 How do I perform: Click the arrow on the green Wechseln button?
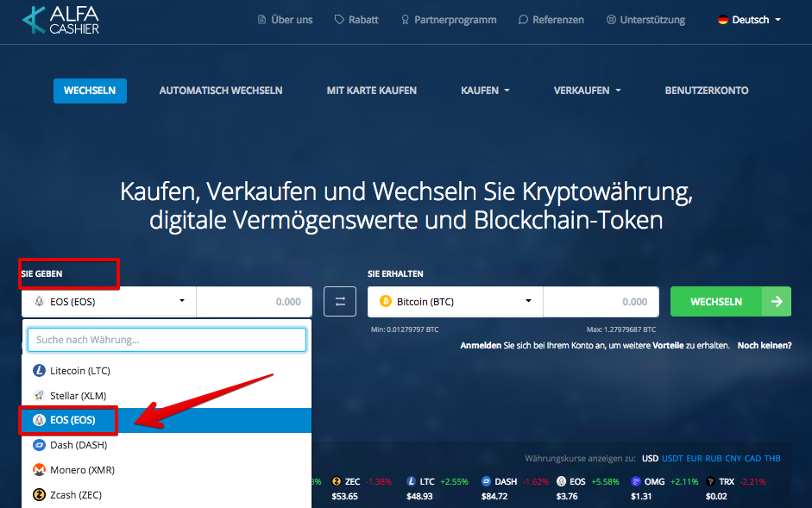point(777,301)
